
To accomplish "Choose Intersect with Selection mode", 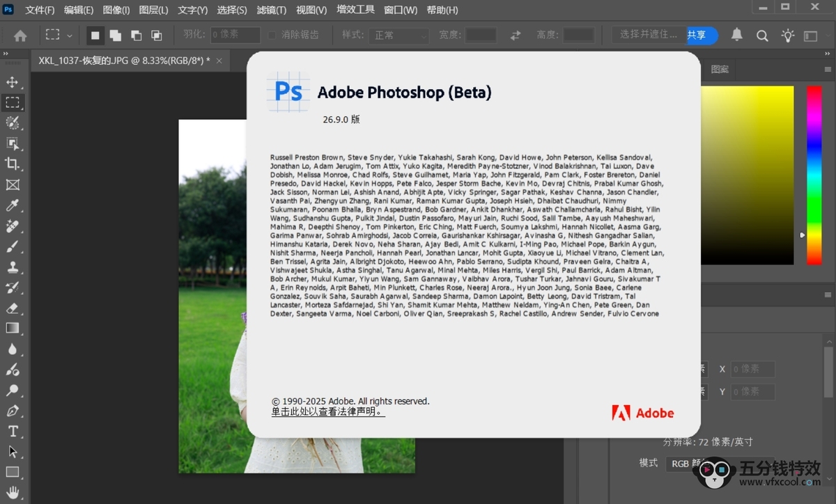I will tap(157, 35).
